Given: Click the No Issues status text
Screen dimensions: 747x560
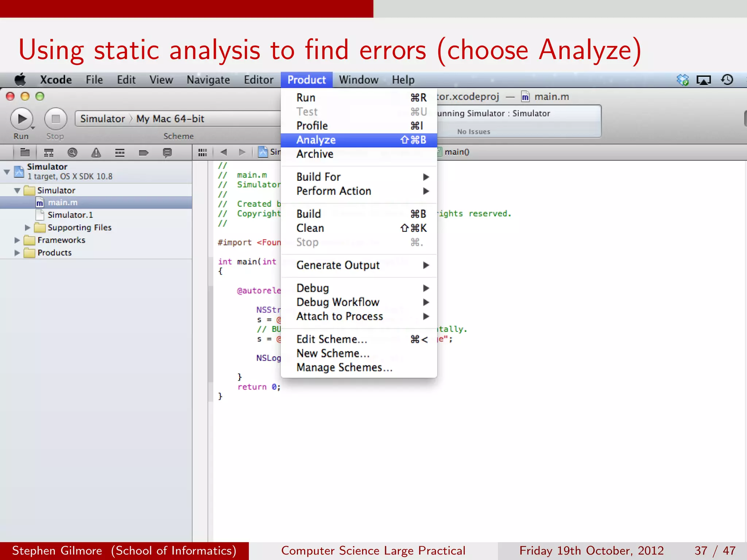Looking at the screenshot, I should click(x=473, y=132).
